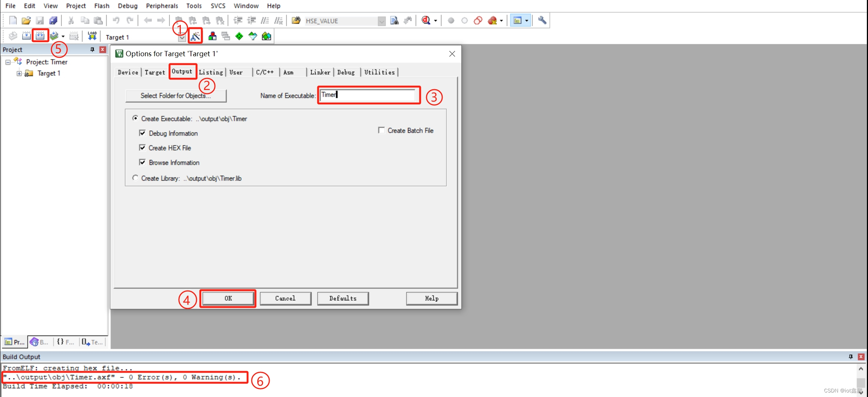Expand the debug session dropdown arrow
868x397 pixels.
pos(436,21)
